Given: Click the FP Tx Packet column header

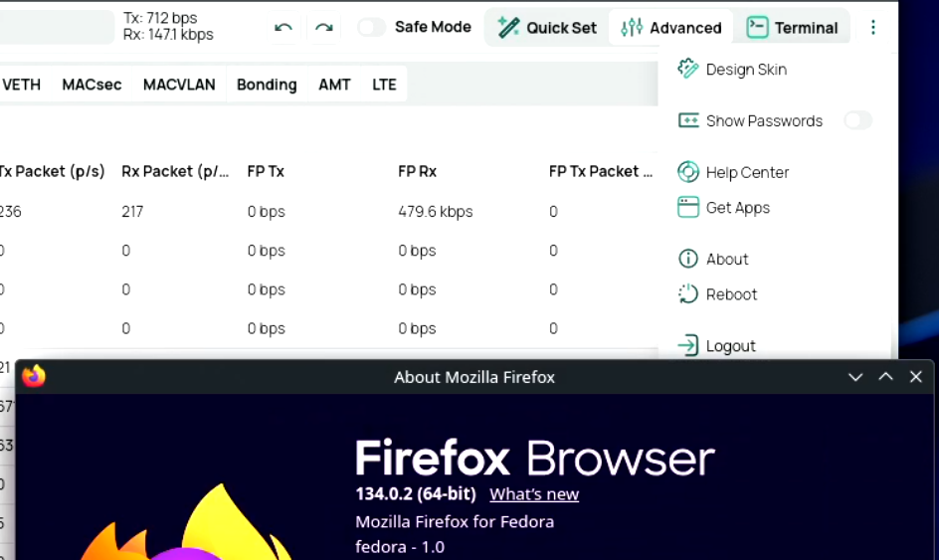Looking at the screenshot, I should [601, 171].
